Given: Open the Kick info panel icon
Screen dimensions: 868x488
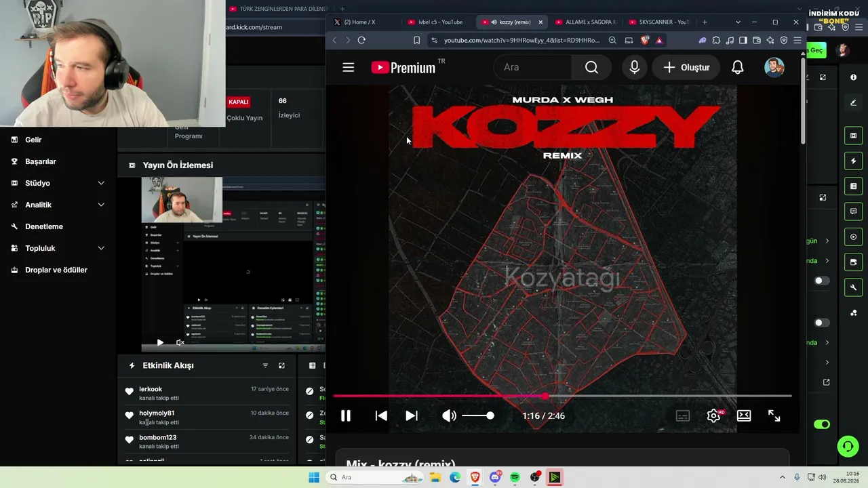Looking at the screenshot, I should pos(853,77).
